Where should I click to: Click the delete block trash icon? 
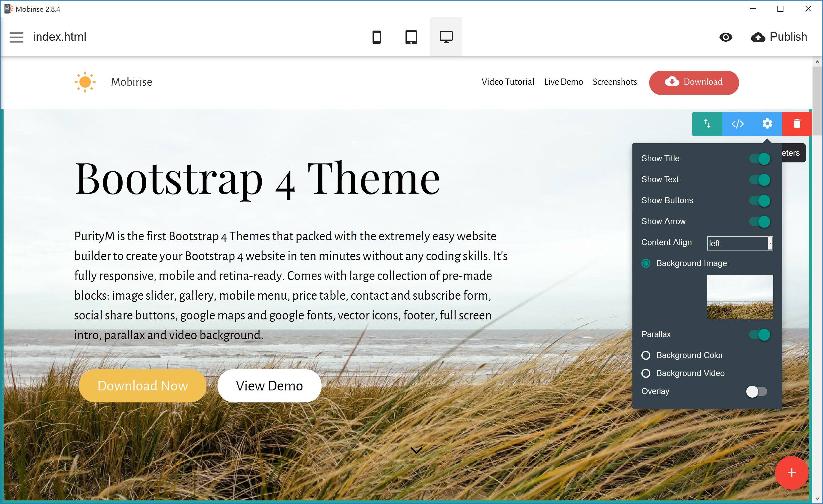pyautogui.click(x=797, y=125)
